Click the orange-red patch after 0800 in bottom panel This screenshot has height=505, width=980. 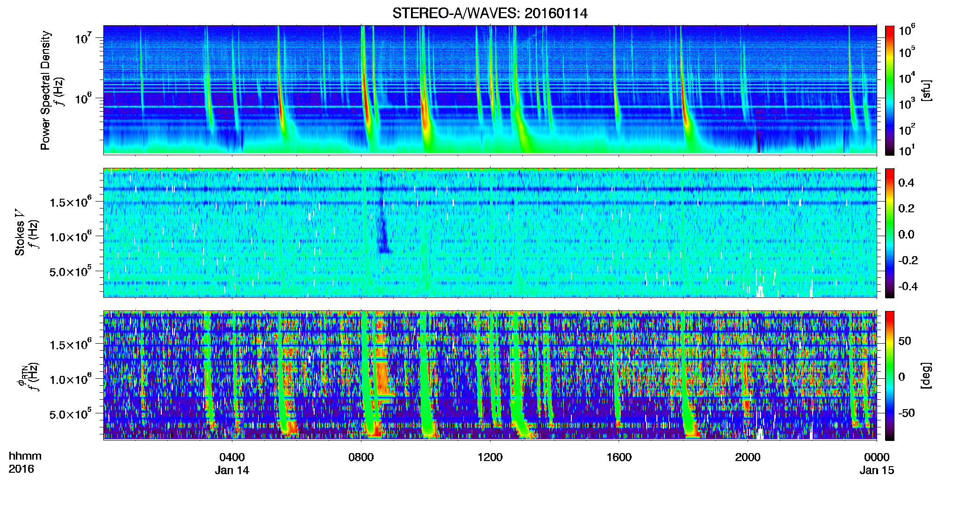click(382, 374)
